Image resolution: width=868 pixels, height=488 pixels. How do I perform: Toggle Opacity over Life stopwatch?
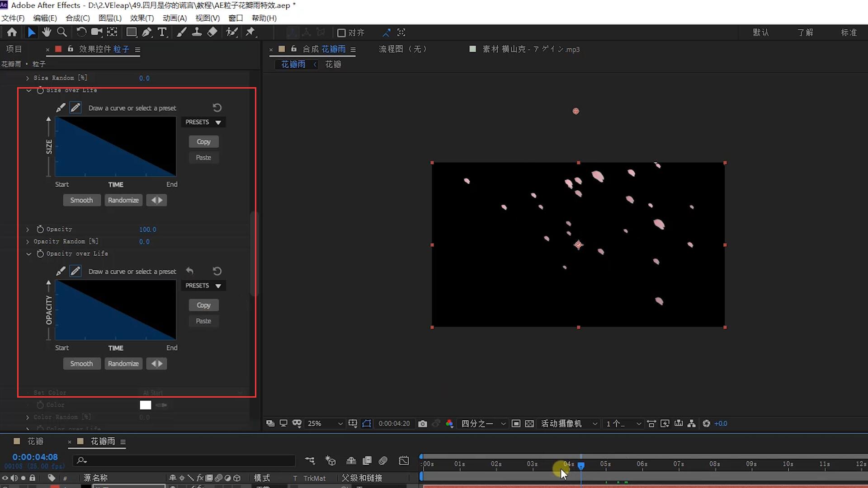(x=40, y=253)
